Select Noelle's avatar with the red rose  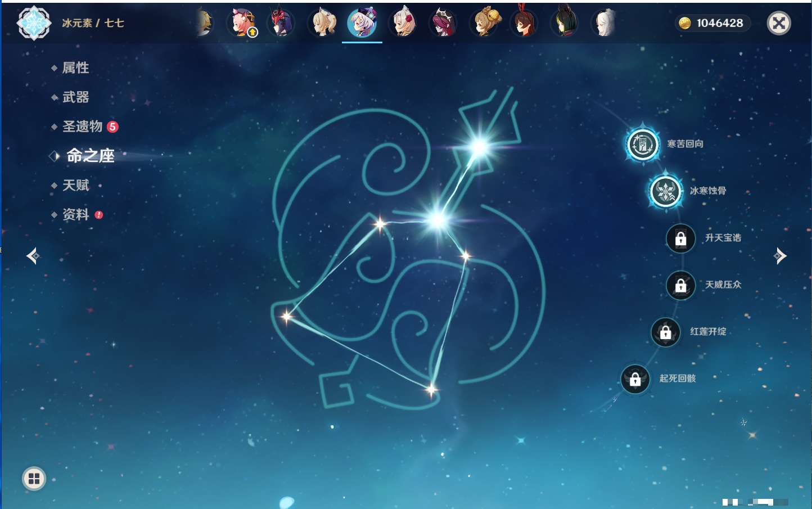(403, 23)
